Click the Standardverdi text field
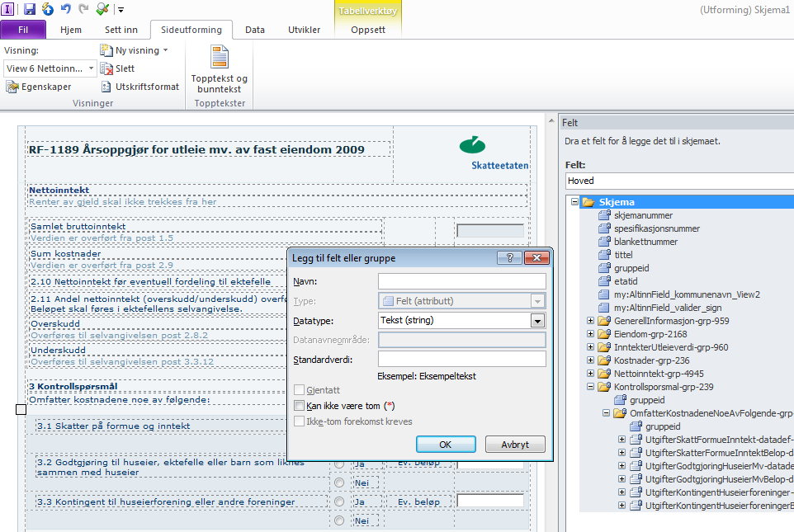Viewport: 794px width, 532px height. [462, 360]
